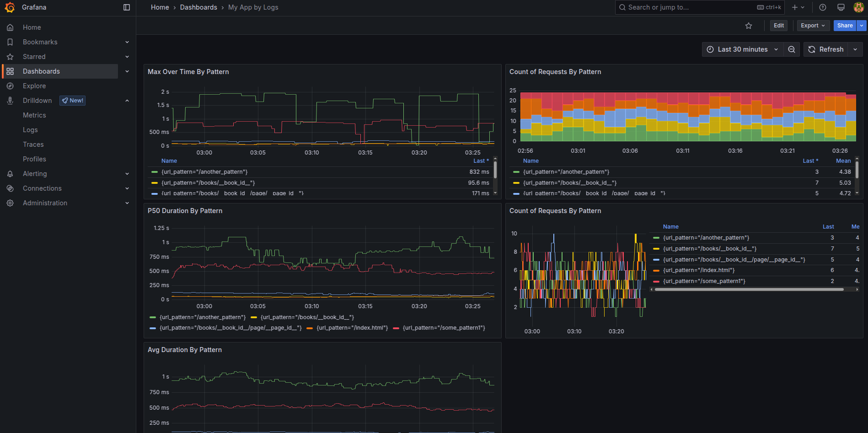The width and height of the screenshot is (868, 433).
Task: Toggle /books/__book_id__ series in Max Over Time legend
Action: coord(208,183)
